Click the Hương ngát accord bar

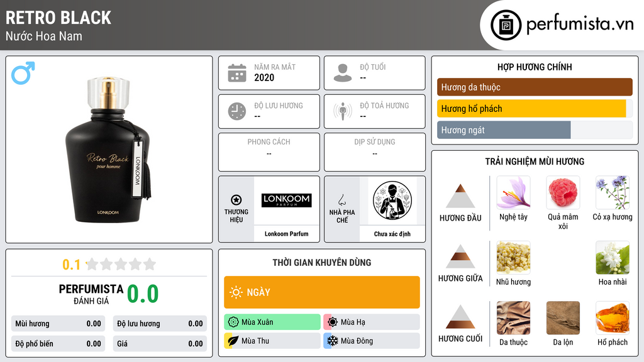point(535,129)
